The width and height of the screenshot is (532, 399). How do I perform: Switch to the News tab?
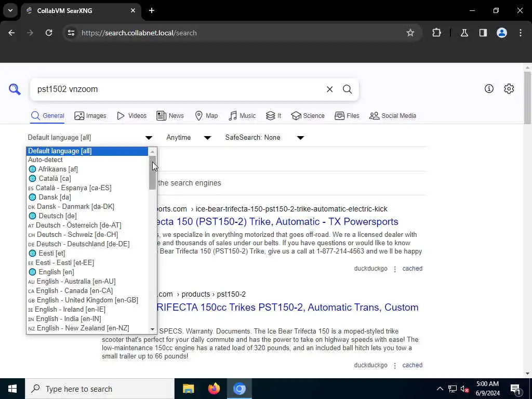[170, 116]
